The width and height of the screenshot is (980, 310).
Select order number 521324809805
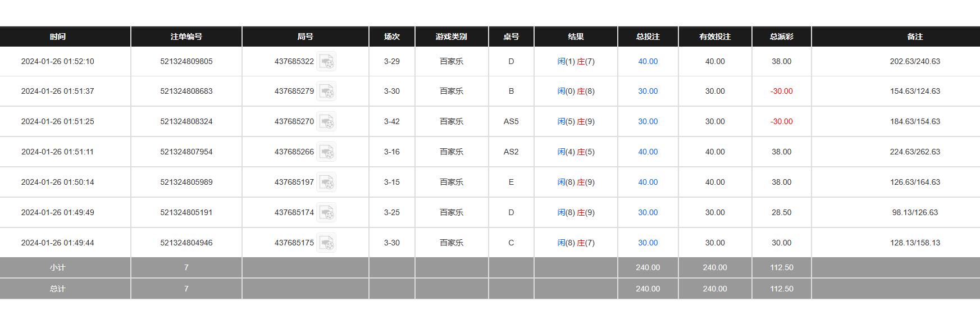(x=186, y=61)
